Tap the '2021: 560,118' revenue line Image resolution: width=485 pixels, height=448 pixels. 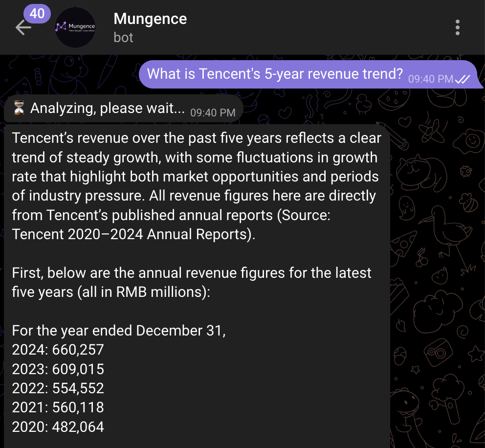tap(58, 407)
